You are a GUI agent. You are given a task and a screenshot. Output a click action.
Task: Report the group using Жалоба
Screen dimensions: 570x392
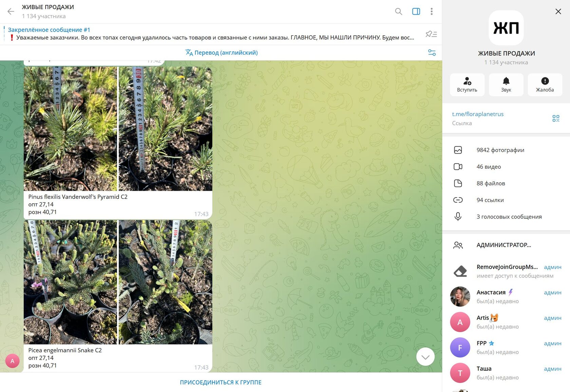pyautogui.click(x=545, y=85)
